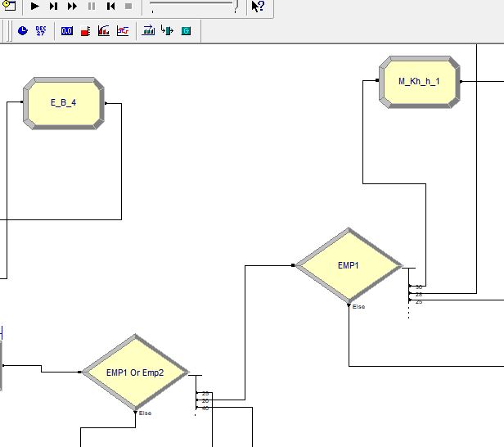The width and height of the screenshot is (504, 447).
Task: Select the Resource animation tool
Action: coord(167,30)
